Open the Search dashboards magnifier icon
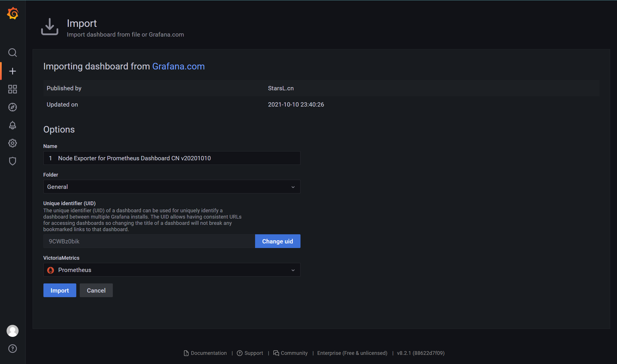Screen dimensions: 617x364 click(x=13, y=53)
